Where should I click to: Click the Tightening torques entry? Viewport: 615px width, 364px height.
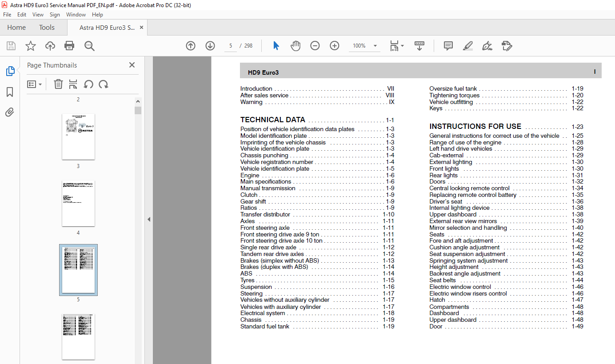506,95
